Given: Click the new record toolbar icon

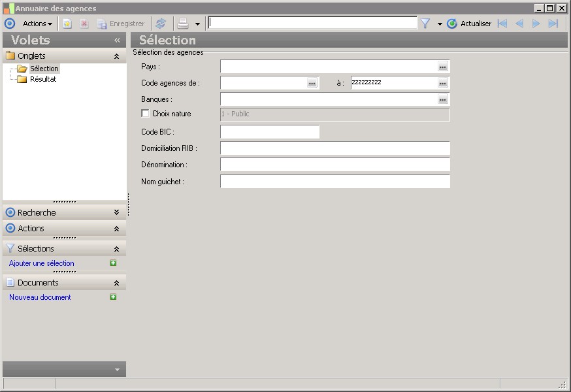Looking at the screenshot, I should [x=67, y=24].
